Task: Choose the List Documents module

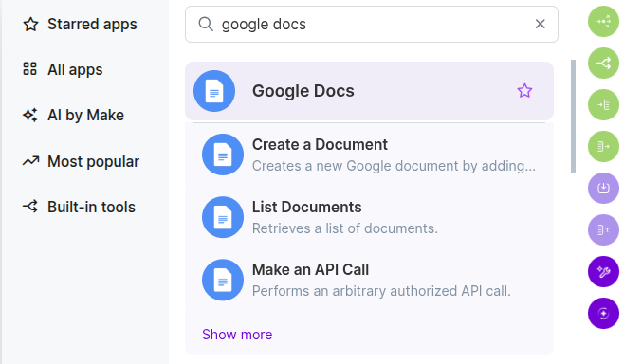Action: [369, 217]
